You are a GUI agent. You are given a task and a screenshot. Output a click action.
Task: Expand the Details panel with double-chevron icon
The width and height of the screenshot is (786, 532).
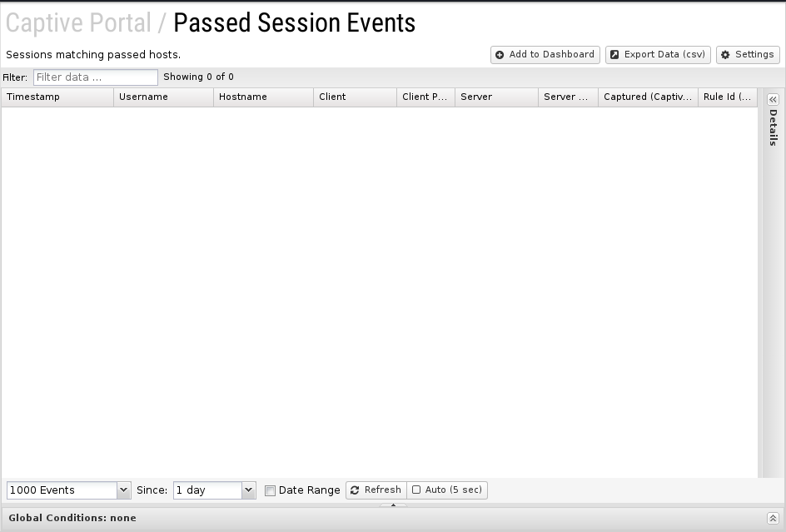point(773,99)
